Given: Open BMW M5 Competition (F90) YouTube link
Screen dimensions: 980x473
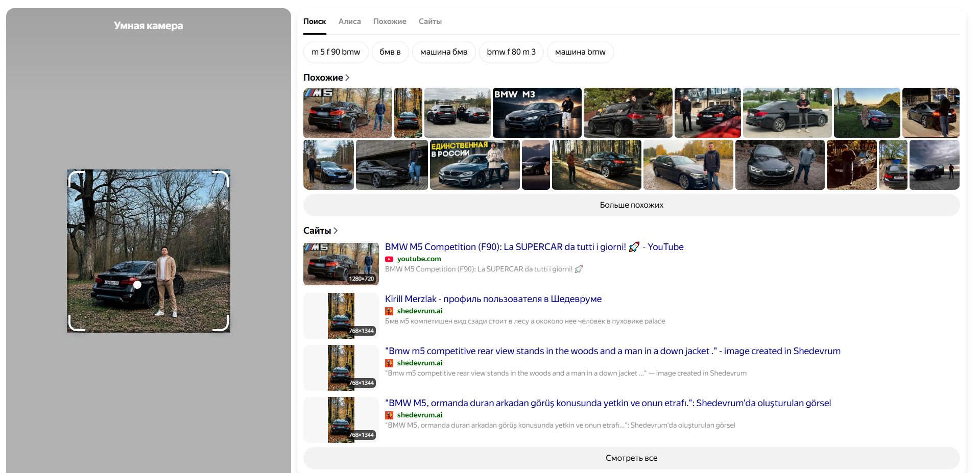Looking at the screenshot, I should (x=534, y=247).
